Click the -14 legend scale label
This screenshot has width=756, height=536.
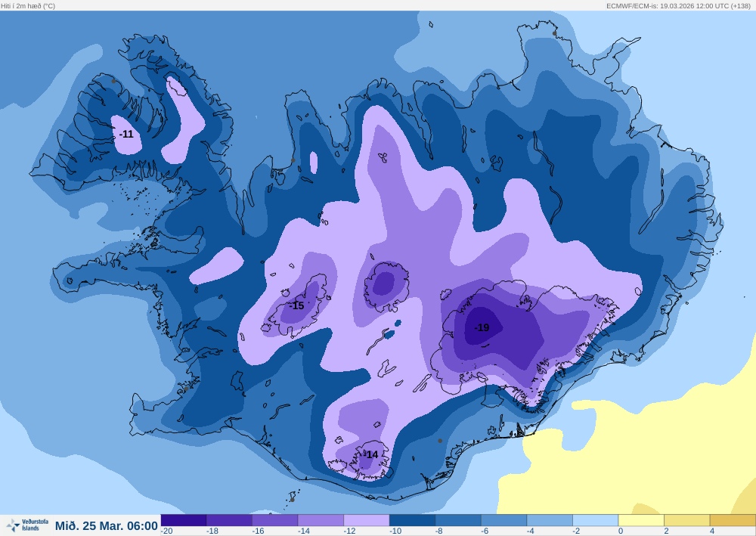[304, 531]
